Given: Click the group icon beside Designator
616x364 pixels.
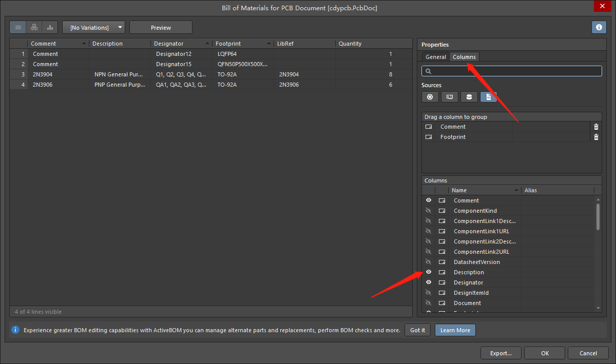Looking at the screenshot, I should [x=442, y=282].
